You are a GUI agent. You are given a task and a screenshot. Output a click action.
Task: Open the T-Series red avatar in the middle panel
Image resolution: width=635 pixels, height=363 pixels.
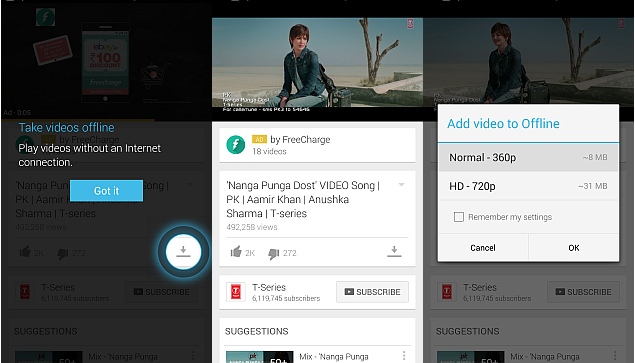click(236, 291)
